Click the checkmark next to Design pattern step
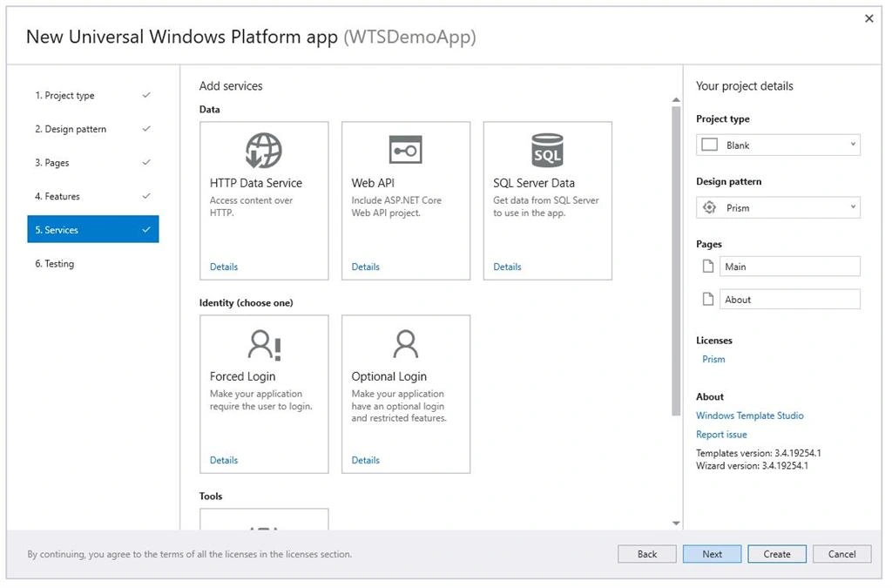The height and width of the screenshot is (588, 892). pyautogui.click(x=146, y=129)
